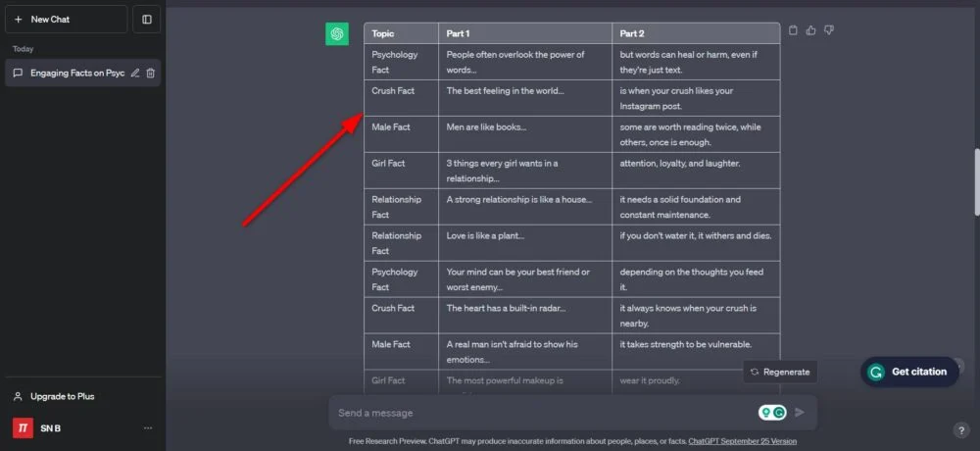The image size is (980, 451).
Task: Open the Engaging Facts on Psyc chat
Action: (x=69, y=73)
